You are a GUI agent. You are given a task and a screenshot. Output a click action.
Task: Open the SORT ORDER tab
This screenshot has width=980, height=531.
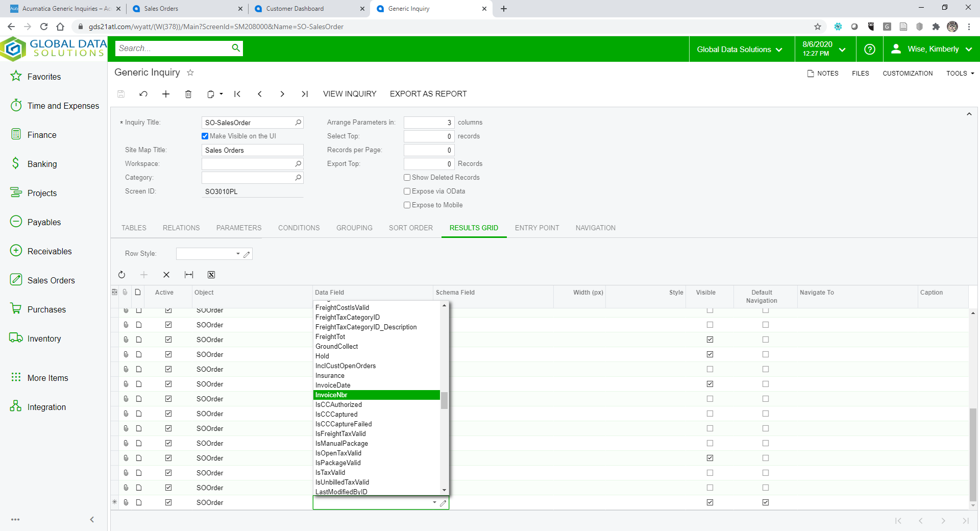point(410,228)
